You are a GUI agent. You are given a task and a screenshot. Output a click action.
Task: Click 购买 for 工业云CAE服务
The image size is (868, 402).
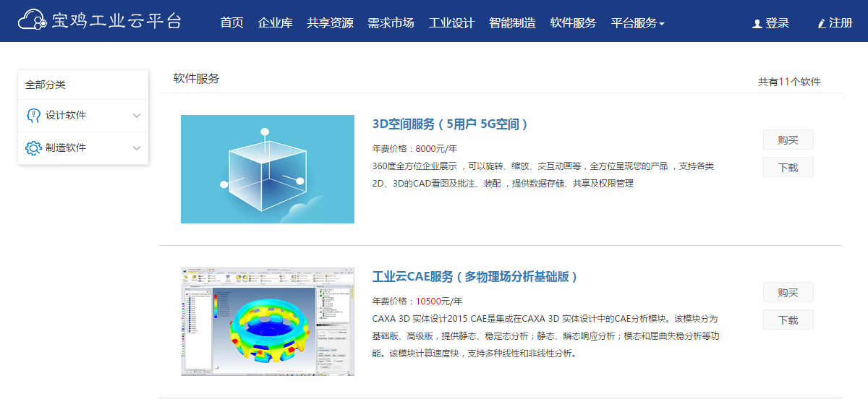click(788, 292)
